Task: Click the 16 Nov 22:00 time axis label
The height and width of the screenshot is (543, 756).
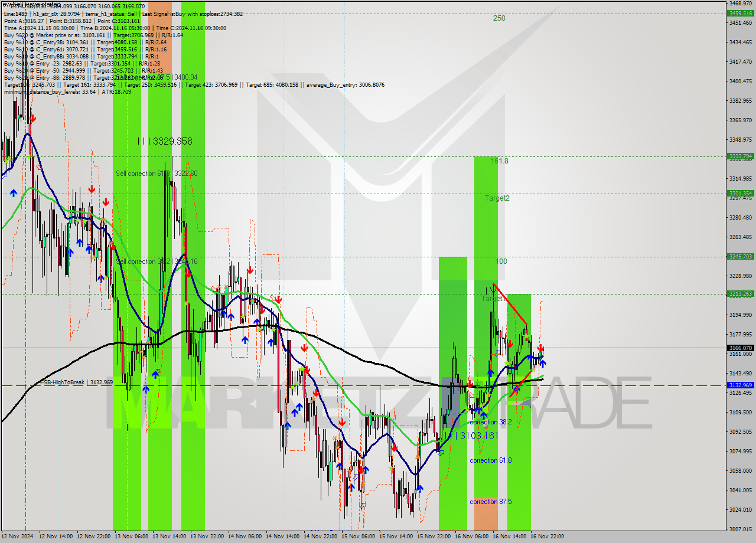Action: coord(547,537)
